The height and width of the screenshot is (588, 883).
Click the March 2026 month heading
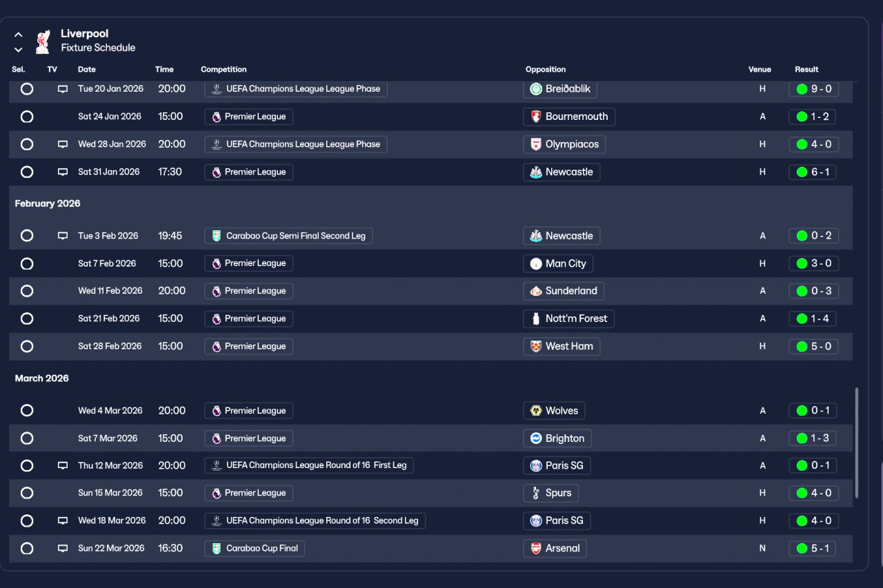pos(42,378)
